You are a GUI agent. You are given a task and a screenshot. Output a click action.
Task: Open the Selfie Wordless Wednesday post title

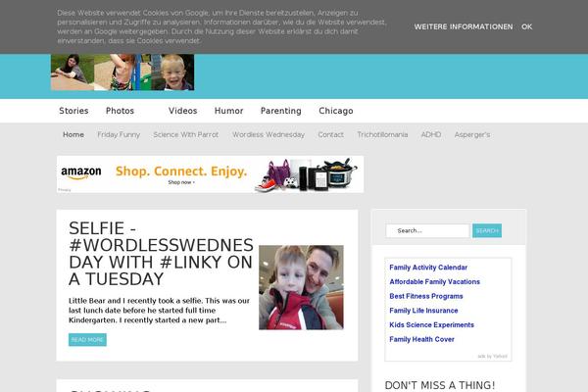[161, 254]
